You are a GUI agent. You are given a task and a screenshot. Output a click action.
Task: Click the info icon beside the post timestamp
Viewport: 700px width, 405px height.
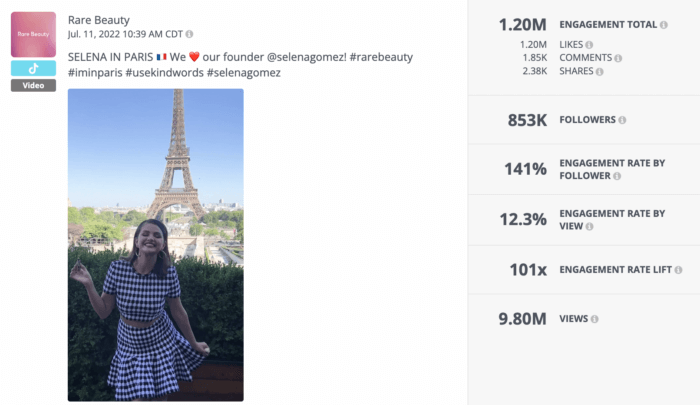pyautogui.click(x=190, y=34)
